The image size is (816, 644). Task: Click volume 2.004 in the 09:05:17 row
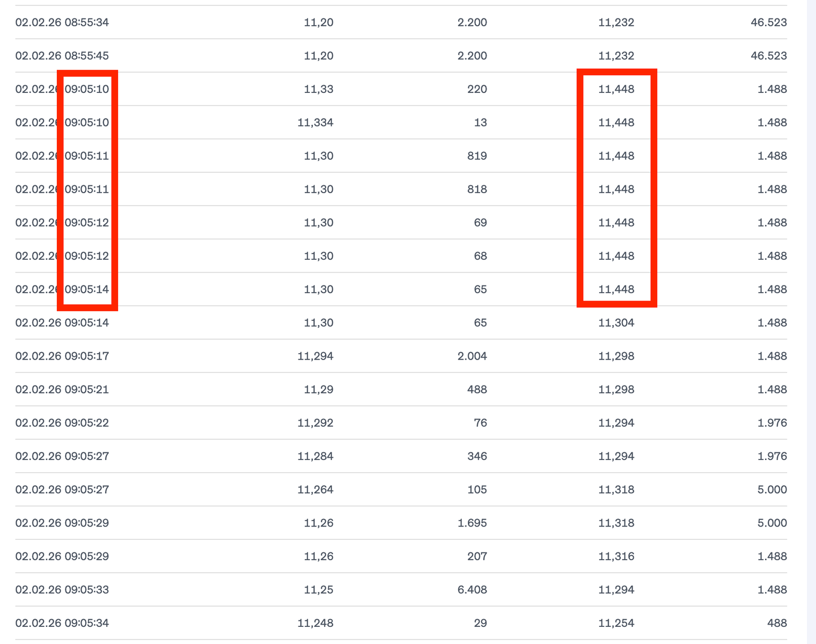472,356
